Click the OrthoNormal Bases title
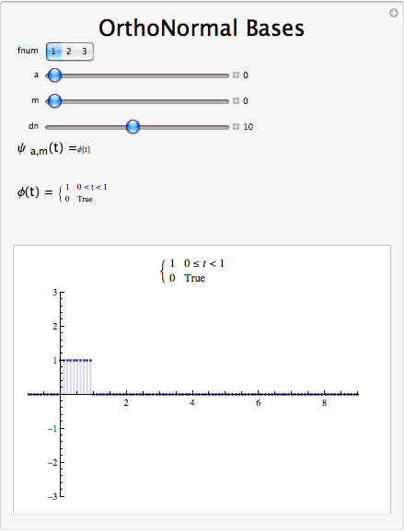 [x=202, y=28]
